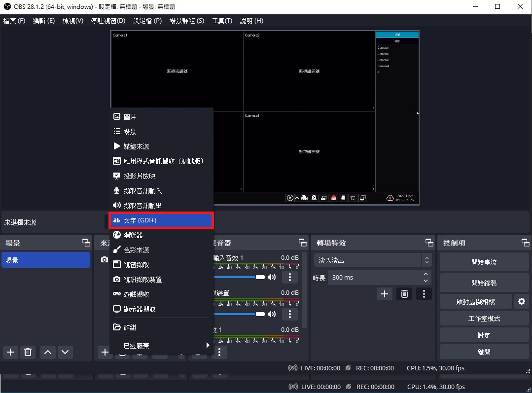Float the audio mixer dock via its pop-out icon
The width and height of the screenshot is (532, 393).
302,243
